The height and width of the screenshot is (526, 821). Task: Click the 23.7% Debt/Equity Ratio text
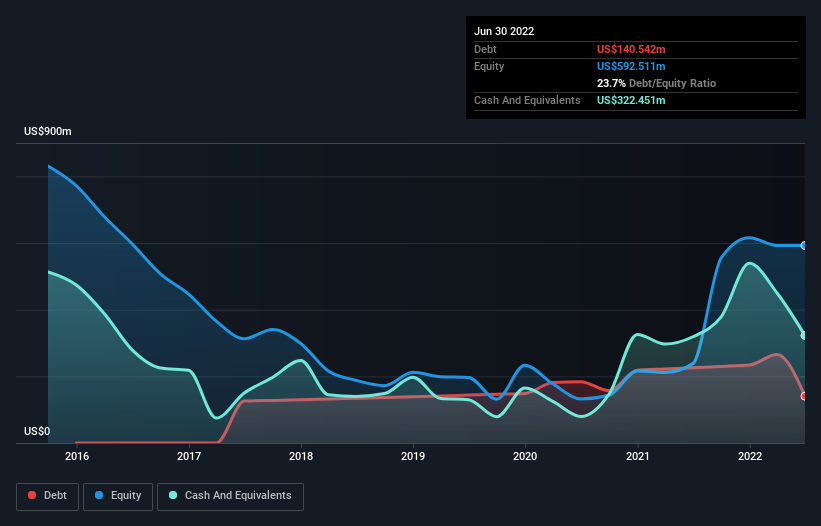656,83
